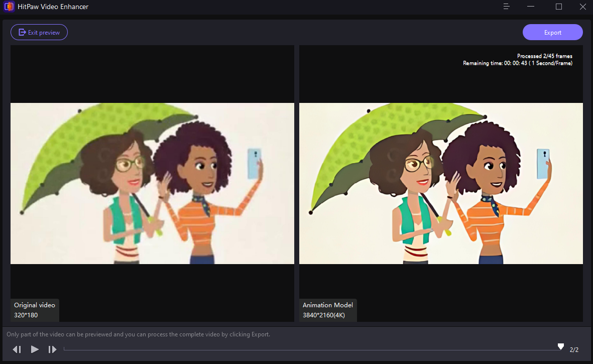Click the HitPaw app logo icon

(9, 7)
